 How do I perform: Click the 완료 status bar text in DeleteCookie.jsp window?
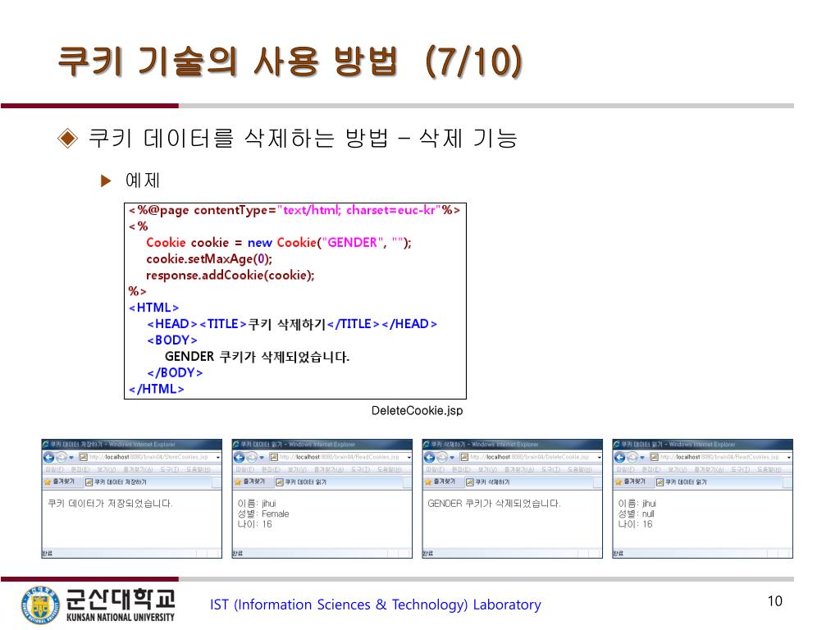(427, 554)
